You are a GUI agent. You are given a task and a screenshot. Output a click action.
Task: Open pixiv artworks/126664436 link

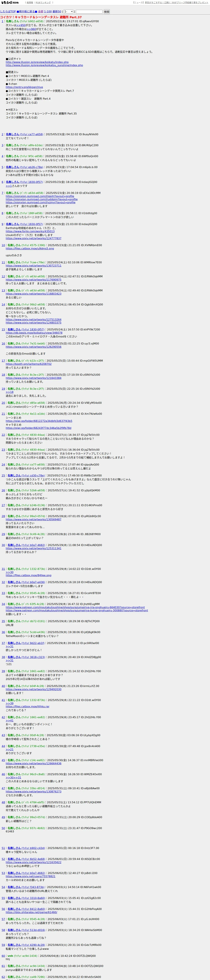click(x=34, y=764)
